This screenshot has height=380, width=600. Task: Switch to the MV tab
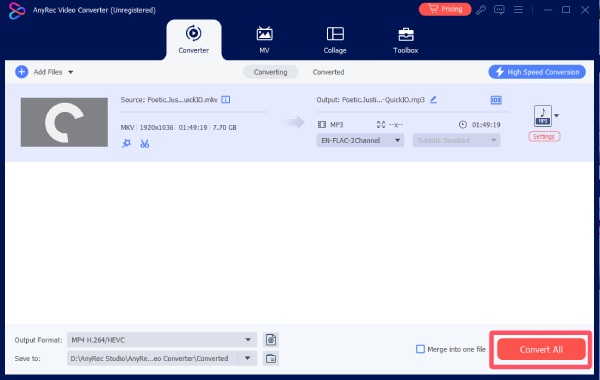(264, 40)
